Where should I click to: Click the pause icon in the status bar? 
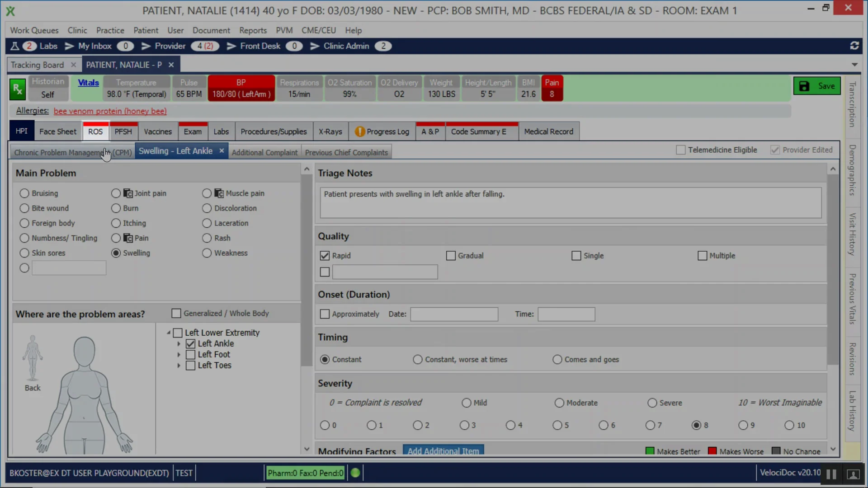(831, 474)
